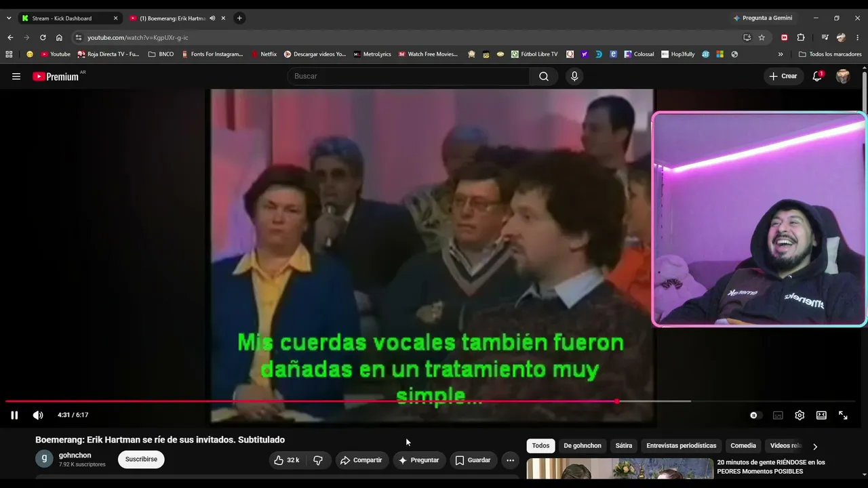Image resolution: width=868 pixels, height=488 pixels.
Task: Dislike the video with thumbs-down button
Action: [x=318, y=460]
